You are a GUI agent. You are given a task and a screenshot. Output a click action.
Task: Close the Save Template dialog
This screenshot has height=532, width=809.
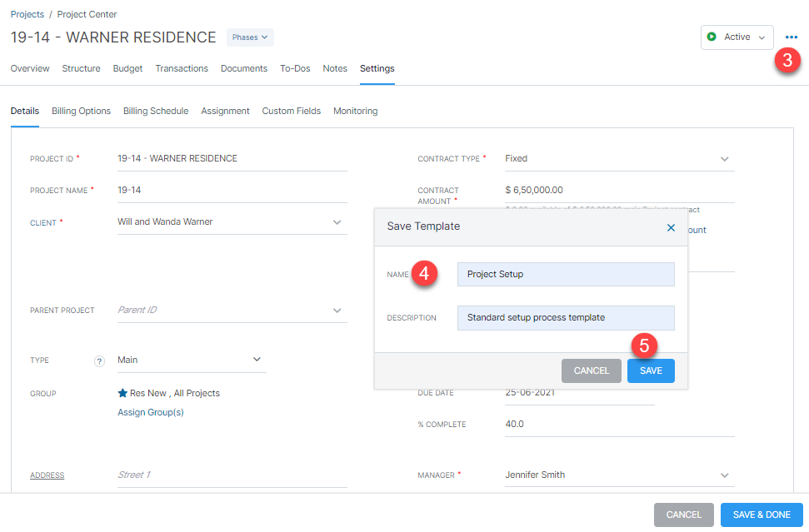(671, 227)
